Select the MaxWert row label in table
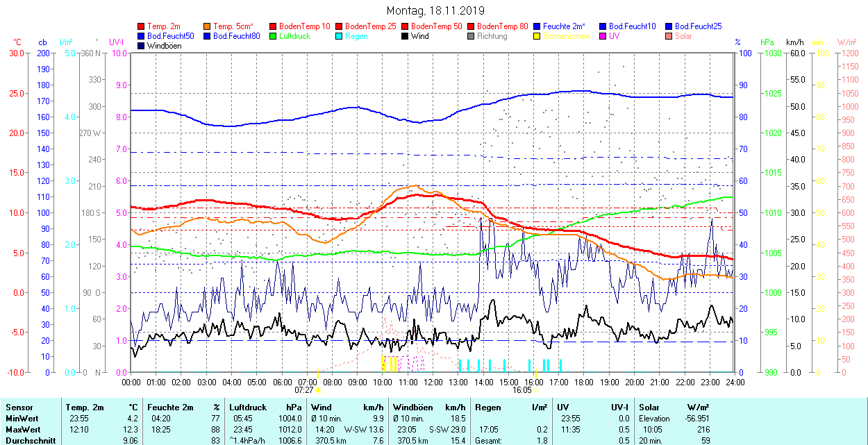Viewport: 868px width, 445px height. (22, 429)
